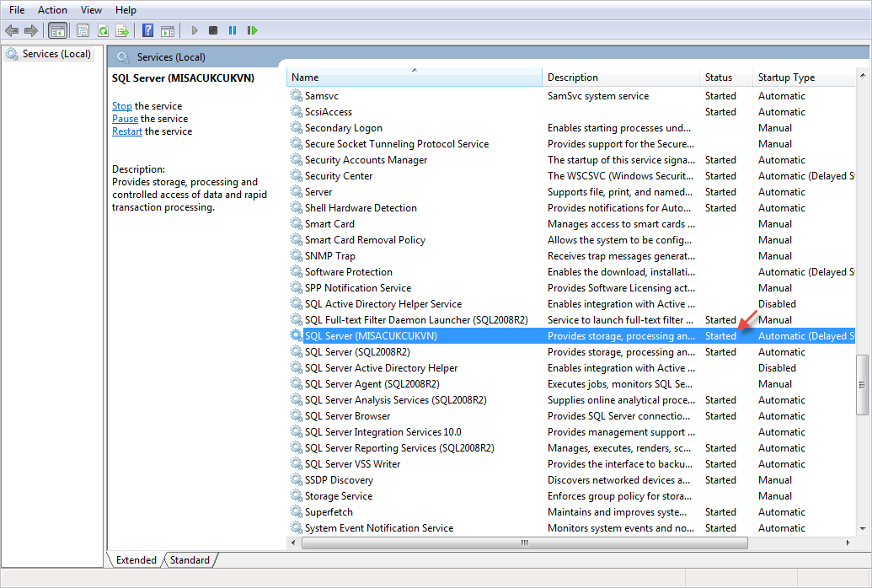The image size is (872, 588).
Task: Click the gear icon beside Software Protection
Action: pos(297,272)
